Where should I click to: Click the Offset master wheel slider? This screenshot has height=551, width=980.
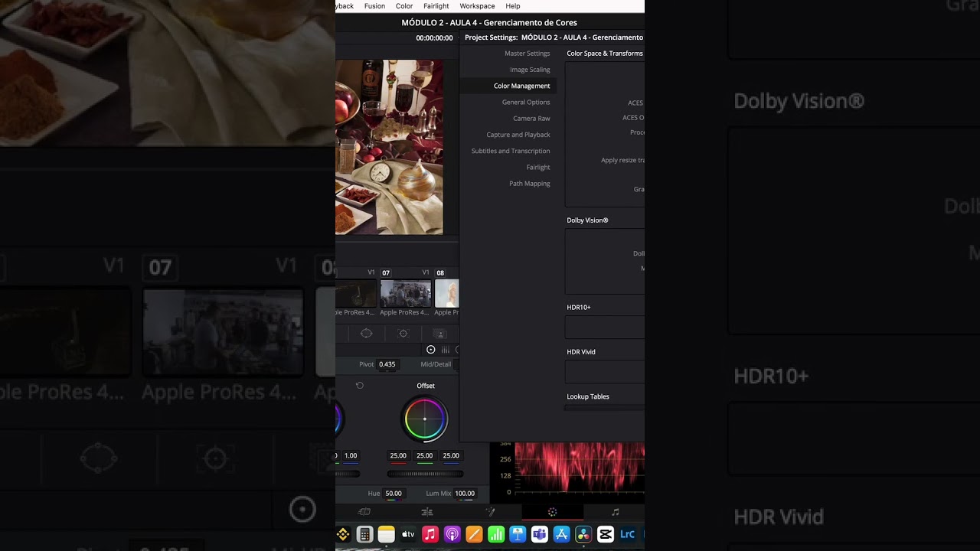click(425, 474)
